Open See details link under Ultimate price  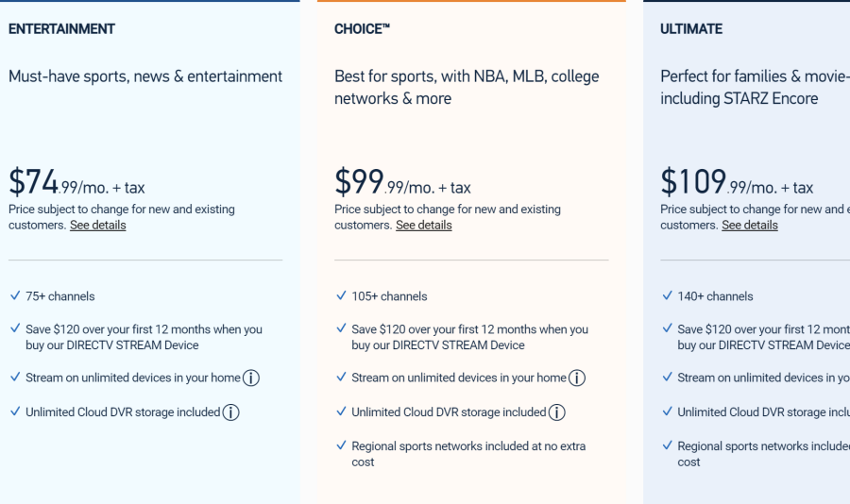coord(750,226)
